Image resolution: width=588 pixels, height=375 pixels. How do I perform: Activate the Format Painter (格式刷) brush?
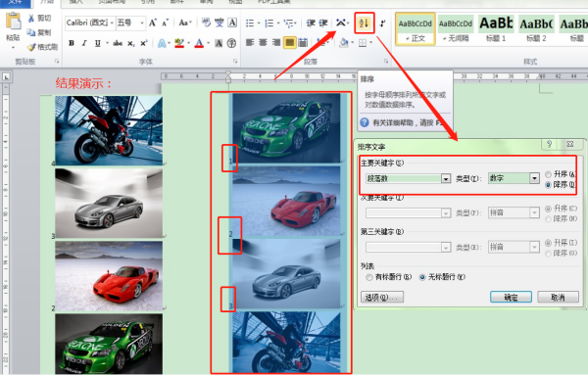pos(31,47)
